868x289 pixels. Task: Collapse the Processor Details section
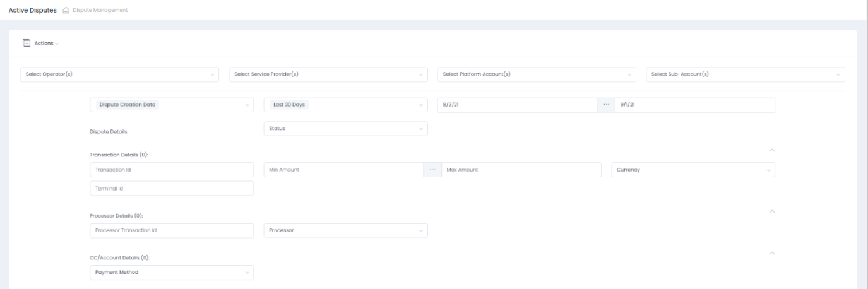771,210
